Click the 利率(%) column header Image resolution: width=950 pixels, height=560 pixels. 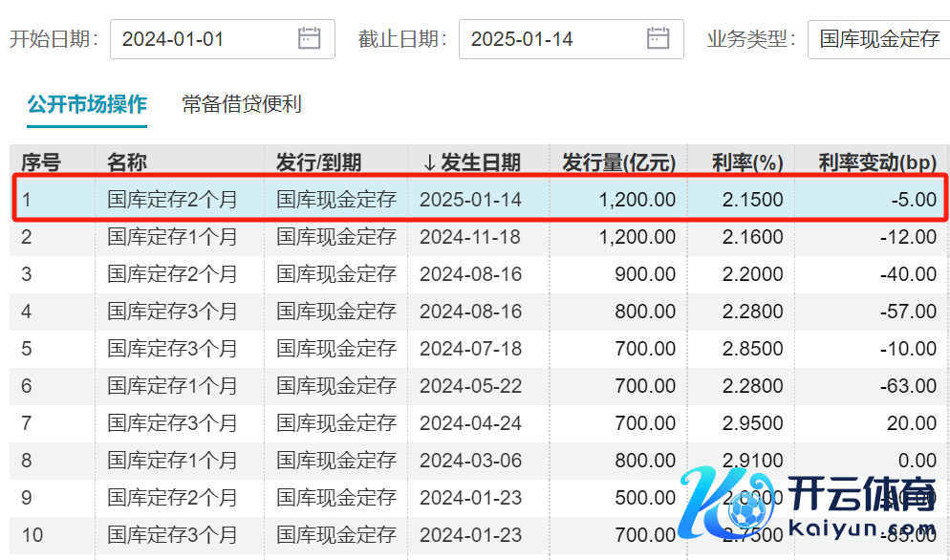coord(747,162)
